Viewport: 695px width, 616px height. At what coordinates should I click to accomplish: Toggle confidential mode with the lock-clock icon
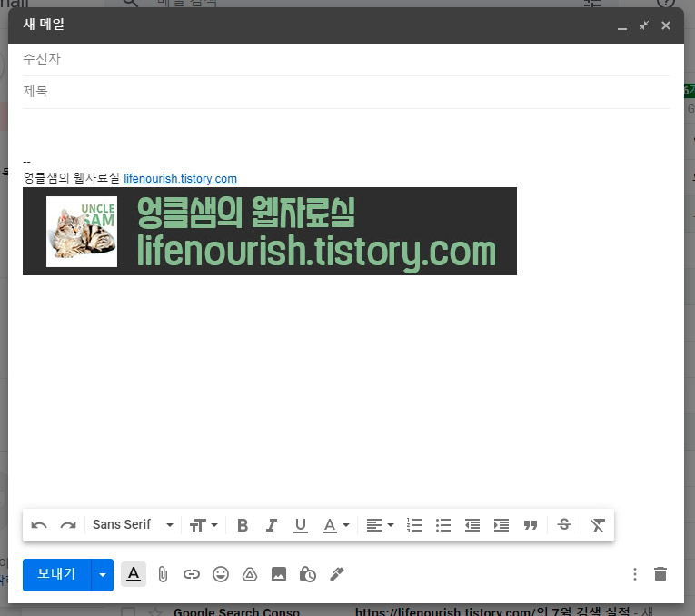308,574
